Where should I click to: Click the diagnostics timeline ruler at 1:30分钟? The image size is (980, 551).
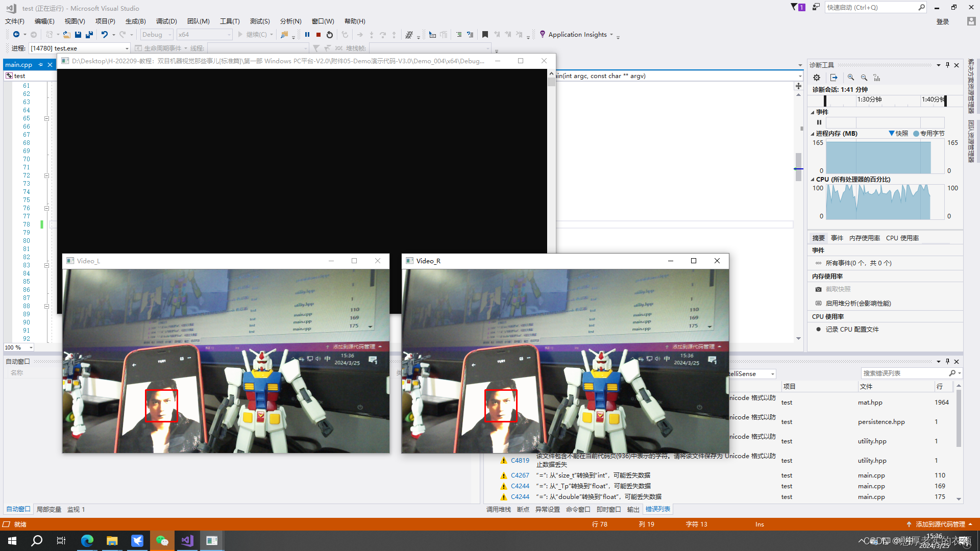(869, 100)
